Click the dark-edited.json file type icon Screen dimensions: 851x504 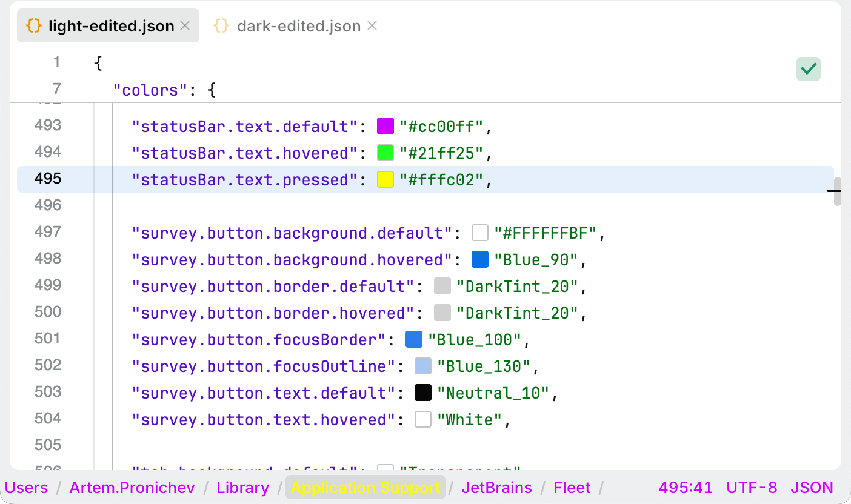(x=222, y=26)
